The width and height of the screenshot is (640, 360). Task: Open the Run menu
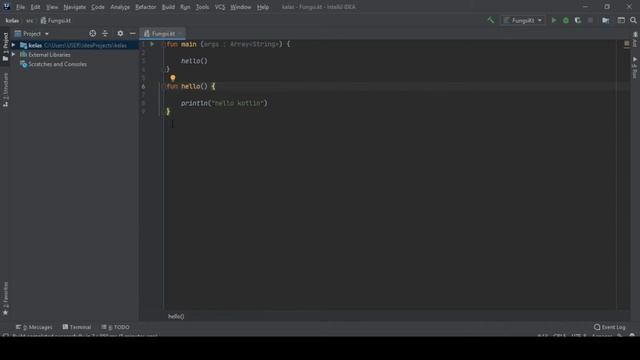click(185, 7)
